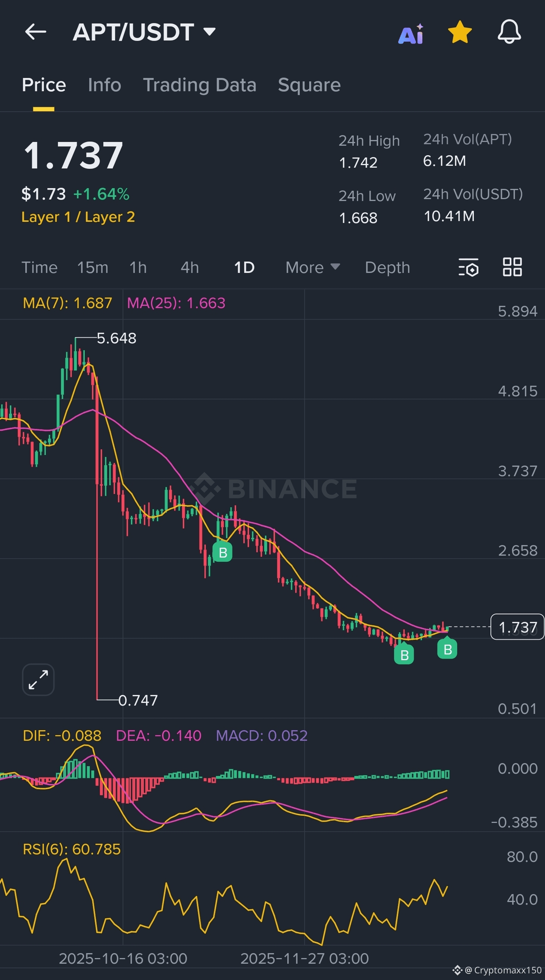This screenshot has height=980, width=545.
Task: Tap the +1.64% change value
Action: 101,194
